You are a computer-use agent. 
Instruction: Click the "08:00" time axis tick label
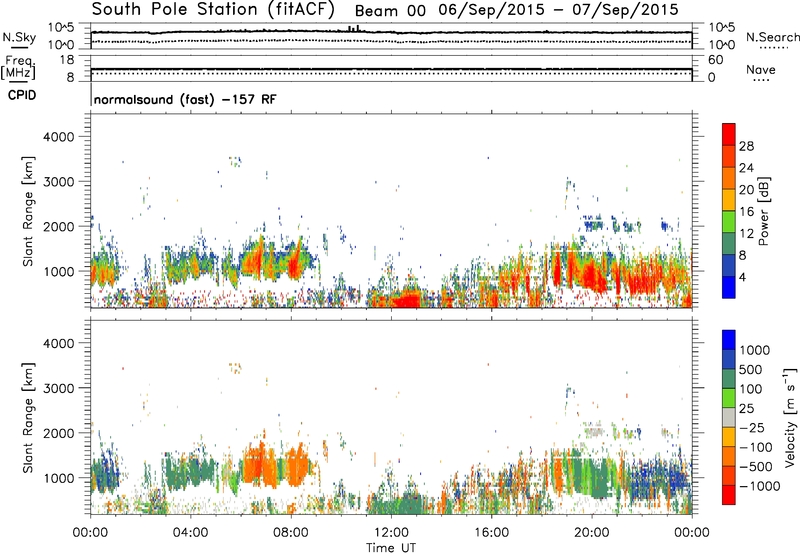[x=291, y=533]
